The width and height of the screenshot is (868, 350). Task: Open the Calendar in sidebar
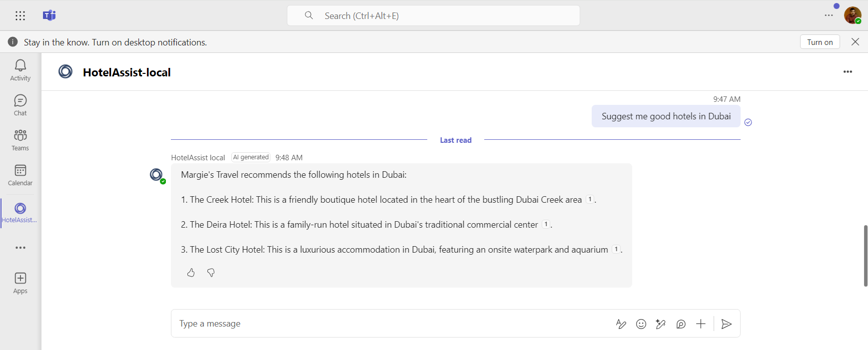[x=20, y=175]
